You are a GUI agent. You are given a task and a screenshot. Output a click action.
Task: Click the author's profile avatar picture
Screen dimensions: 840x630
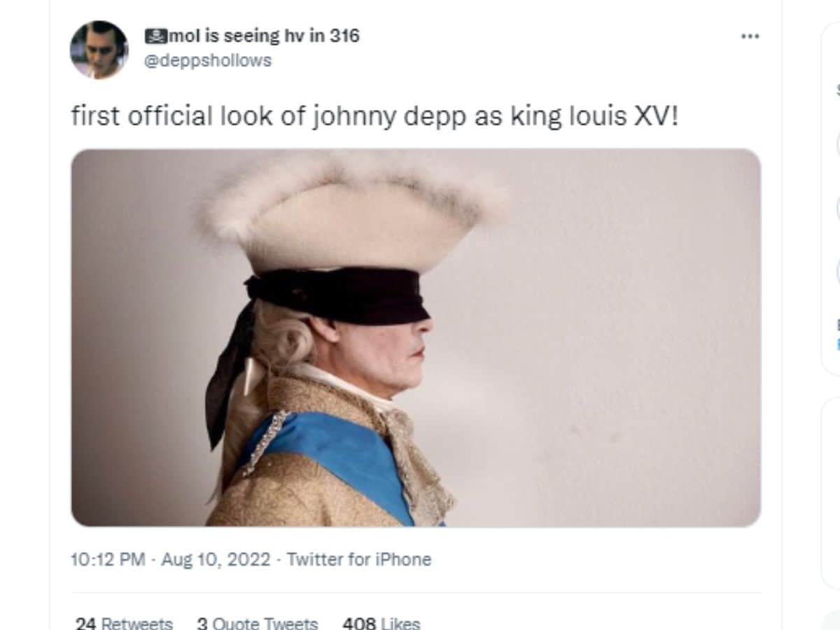[99, 50]
